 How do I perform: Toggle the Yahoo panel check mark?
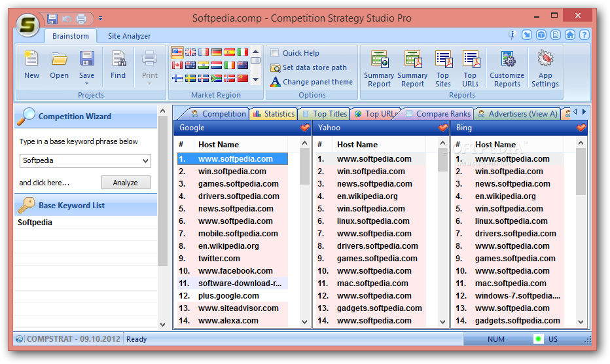pyautogui.click(x=442, y=128)
